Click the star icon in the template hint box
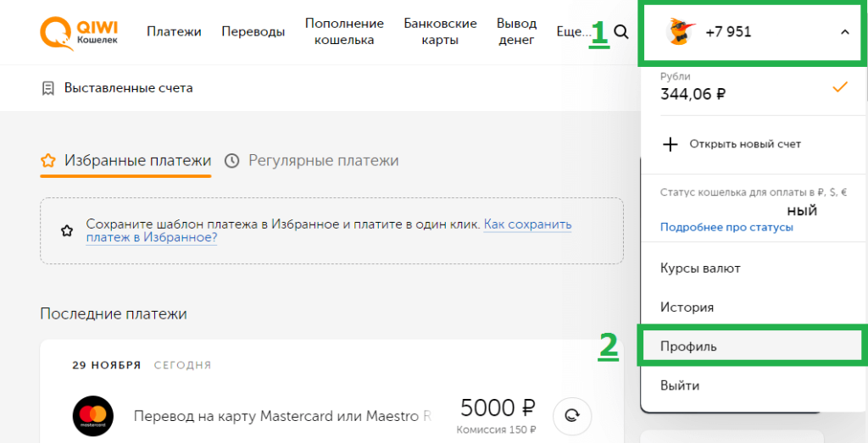Image resolution: width=868 pixels, height=443 pixels. pos(67,230)
